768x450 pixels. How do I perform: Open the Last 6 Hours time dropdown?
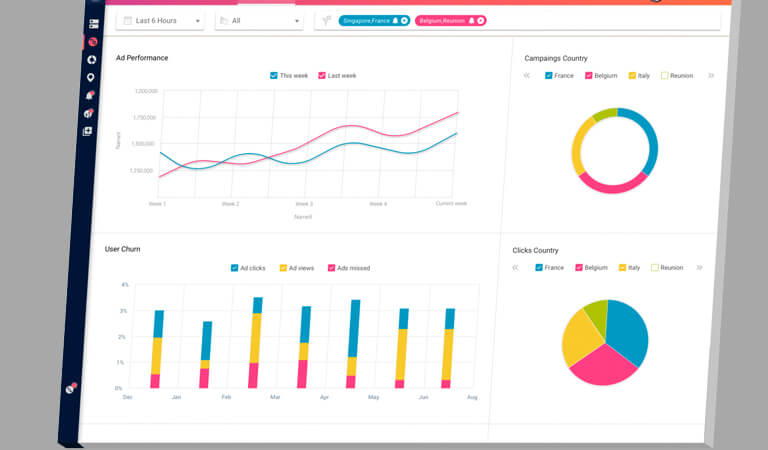[160, 21]
